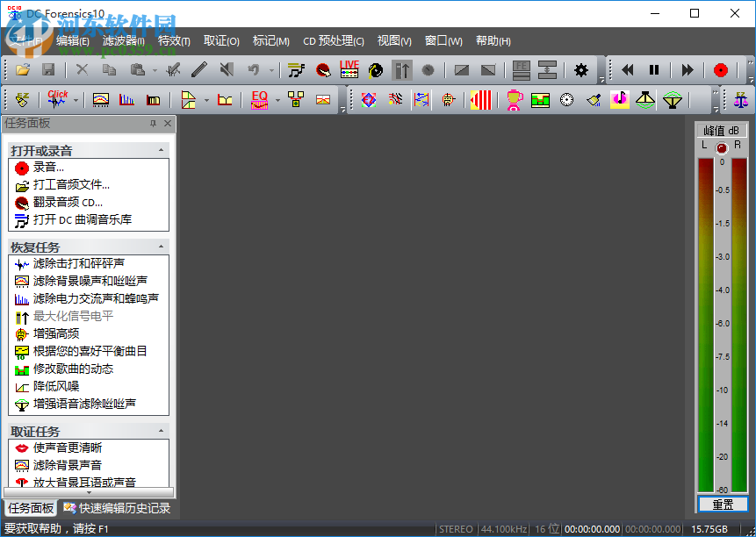Screen dimensions: 756x537
Task: Open dropdown arrow next to Click filter
Action: coord(76,100)
